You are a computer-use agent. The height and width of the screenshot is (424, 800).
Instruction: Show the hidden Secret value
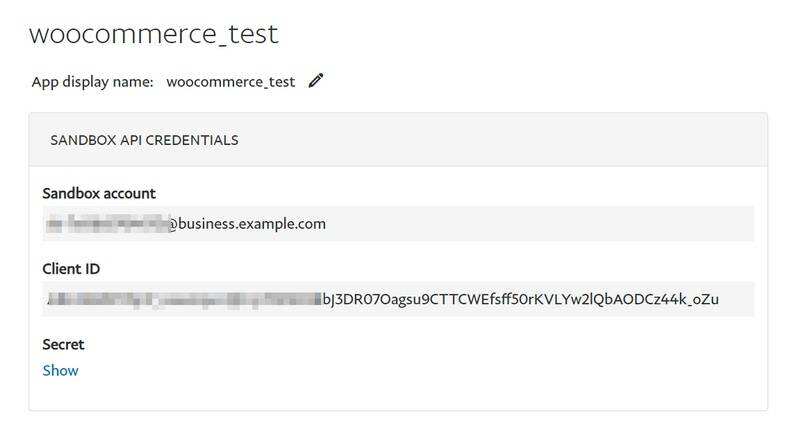pyautogui.click(x=60, y=370)
